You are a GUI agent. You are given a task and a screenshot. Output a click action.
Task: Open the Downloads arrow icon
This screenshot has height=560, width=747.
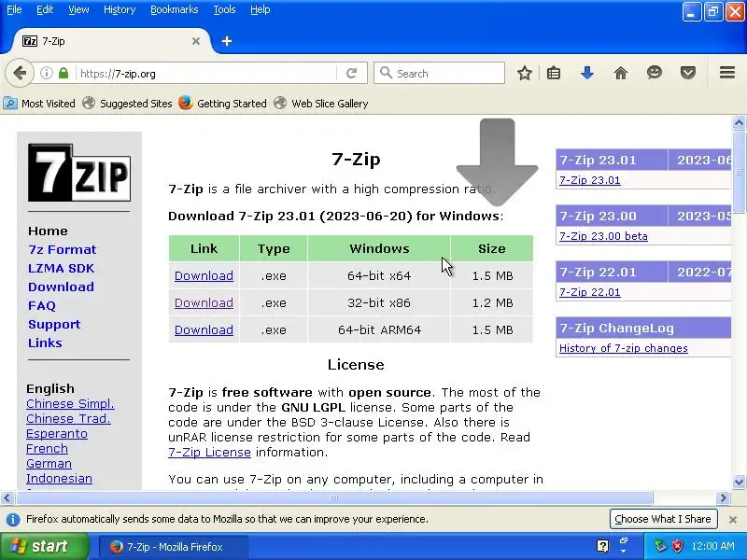click(x=587, y=74)
